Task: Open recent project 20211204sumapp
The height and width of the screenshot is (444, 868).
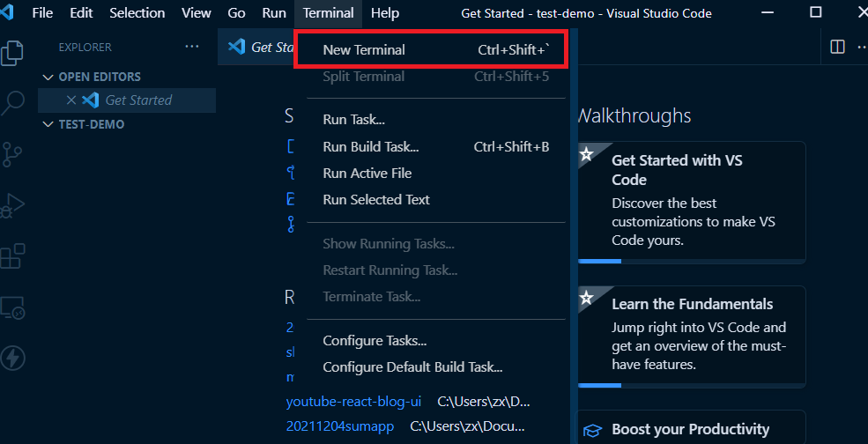Action: [340, 427]
